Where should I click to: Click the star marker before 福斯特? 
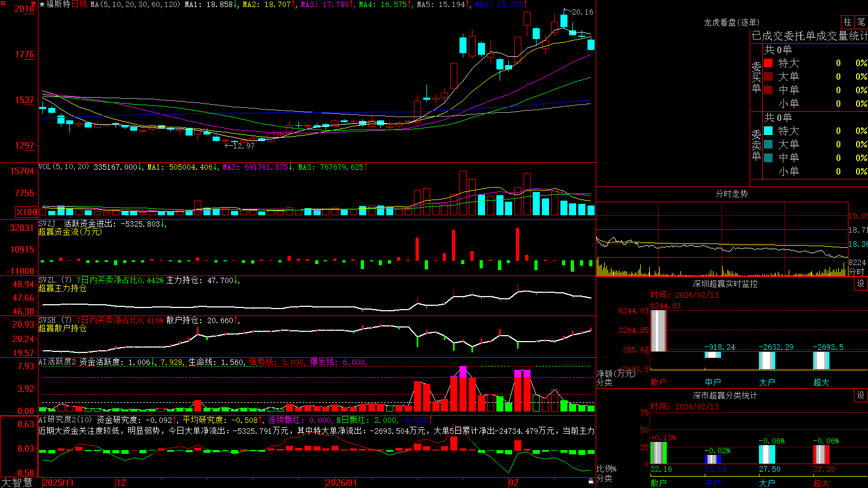pos(42,4)
